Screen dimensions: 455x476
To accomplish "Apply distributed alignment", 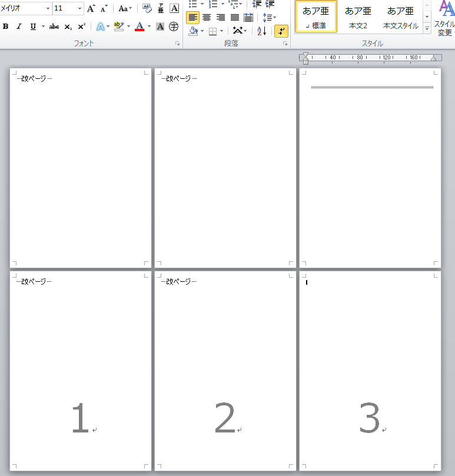I will (248, 18).
